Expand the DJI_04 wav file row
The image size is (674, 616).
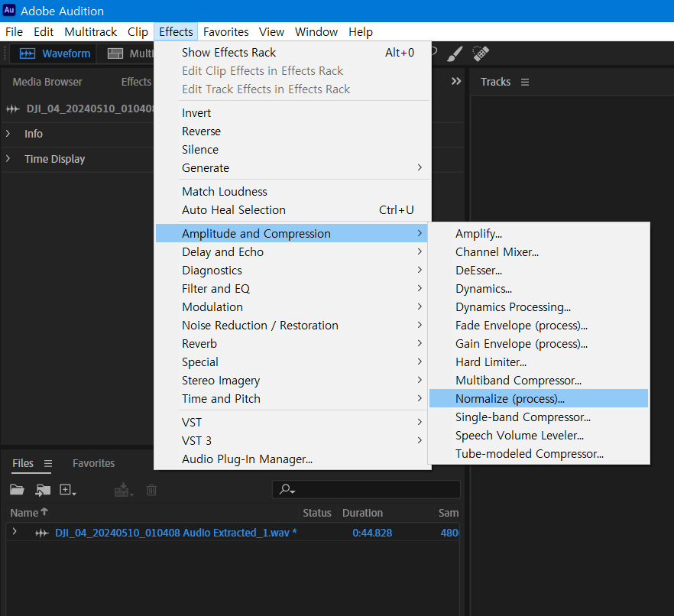15,532
